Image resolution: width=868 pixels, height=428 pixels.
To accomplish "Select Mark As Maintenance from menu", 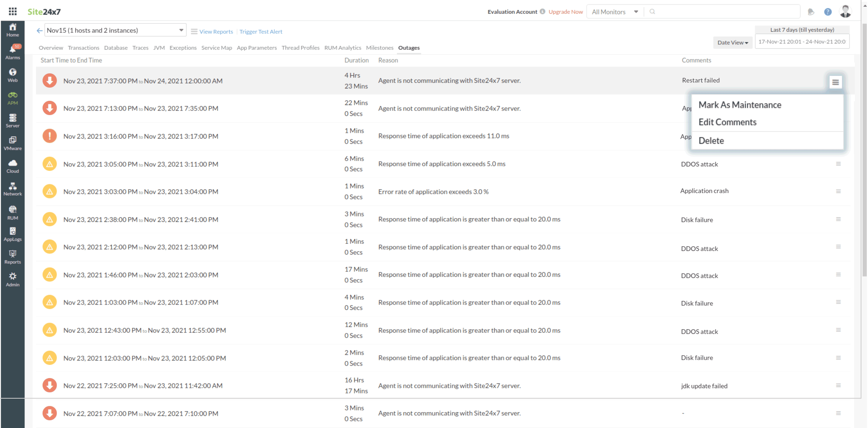I will 740,105.
